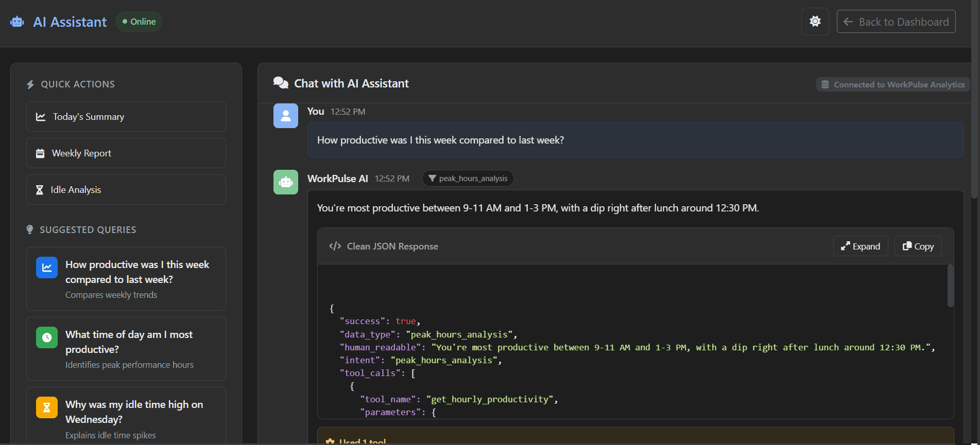
Task: Click the orange hourglass suggested query icon
Action: [x=47, y=407]
